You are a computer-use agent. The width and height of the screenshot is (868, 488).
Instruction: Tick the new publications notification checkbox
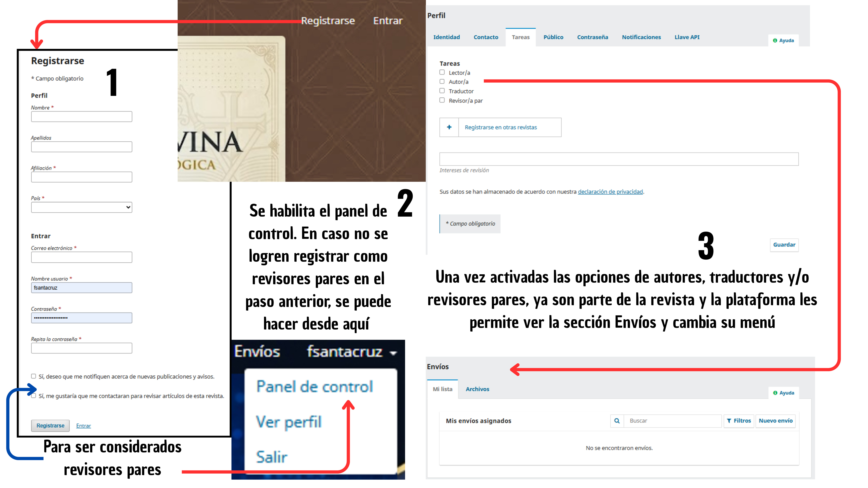[x=33, y=376]
